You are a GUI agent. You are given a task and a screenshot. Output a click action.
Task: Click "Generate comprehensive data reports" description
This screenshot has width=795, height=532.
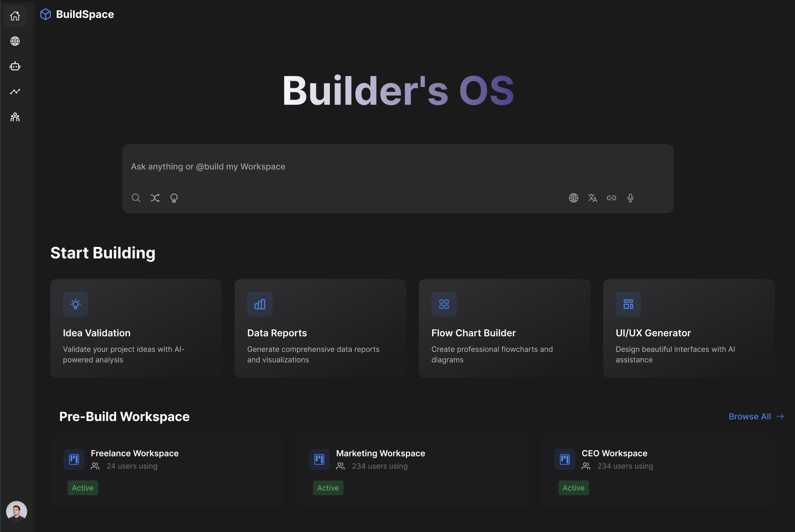313,355
